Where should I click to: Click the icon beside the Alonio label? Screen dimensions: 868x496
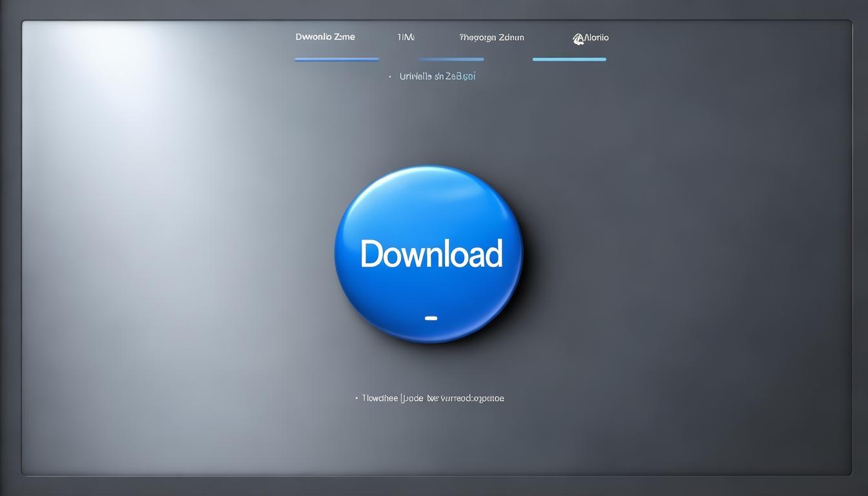tap(578, 39)
